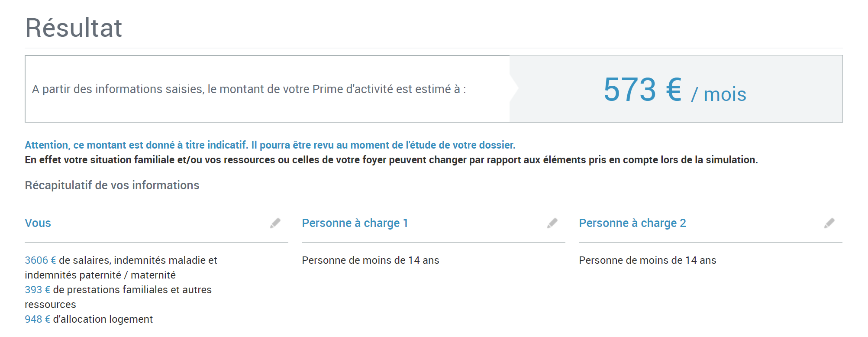Click the 573 € / mois estimated amount

click(x=674, y=90)
